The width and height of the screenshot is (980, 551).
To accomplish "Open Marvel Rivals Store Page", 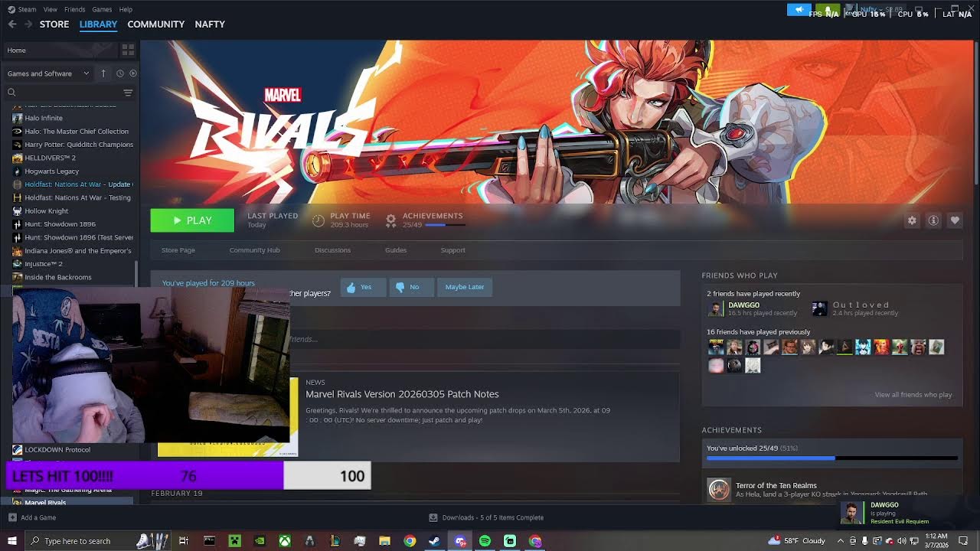I will (178, 250).
